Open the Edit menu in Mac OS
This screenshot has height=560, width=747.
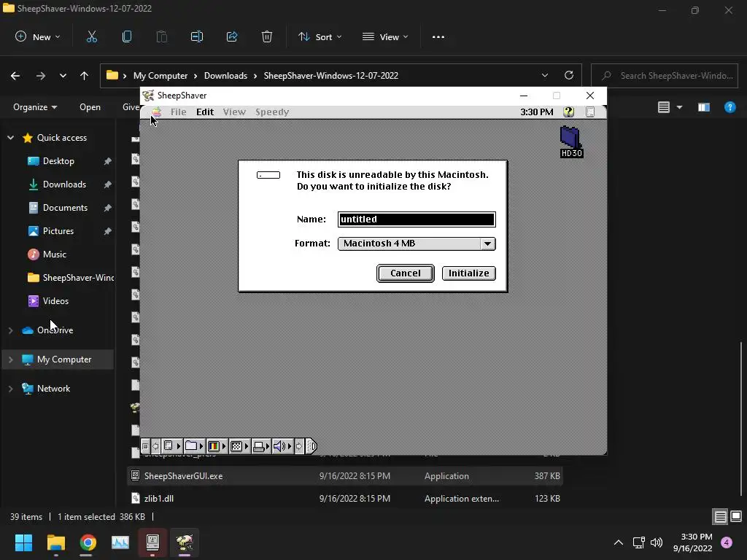coord(205,112)
